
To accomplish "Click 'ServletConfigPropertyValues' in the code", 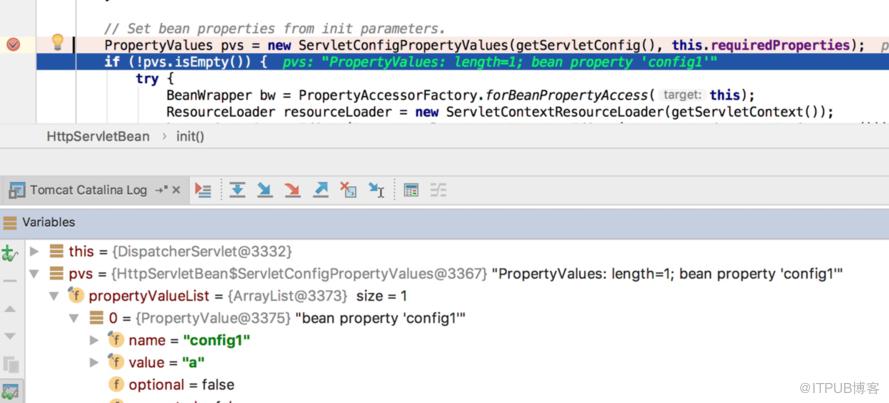I will click(404, 45).
